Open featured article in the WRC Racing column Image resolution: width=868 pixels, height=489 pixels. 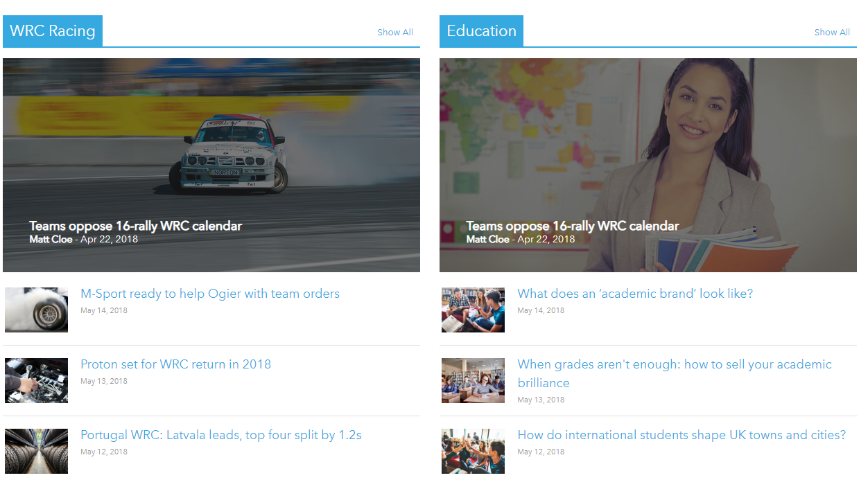(134, 226)
